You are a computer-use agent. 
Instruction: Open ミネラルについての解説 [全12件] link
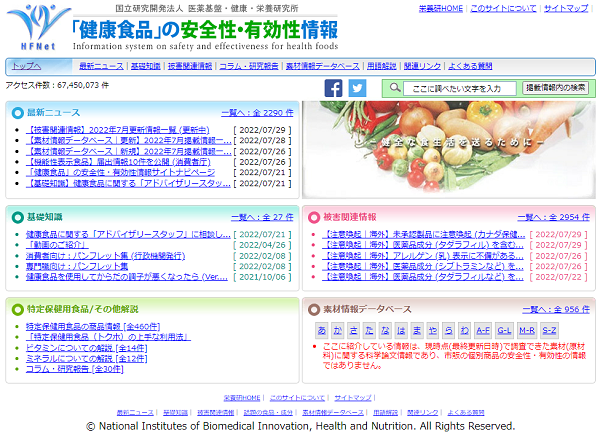[86, 359]
